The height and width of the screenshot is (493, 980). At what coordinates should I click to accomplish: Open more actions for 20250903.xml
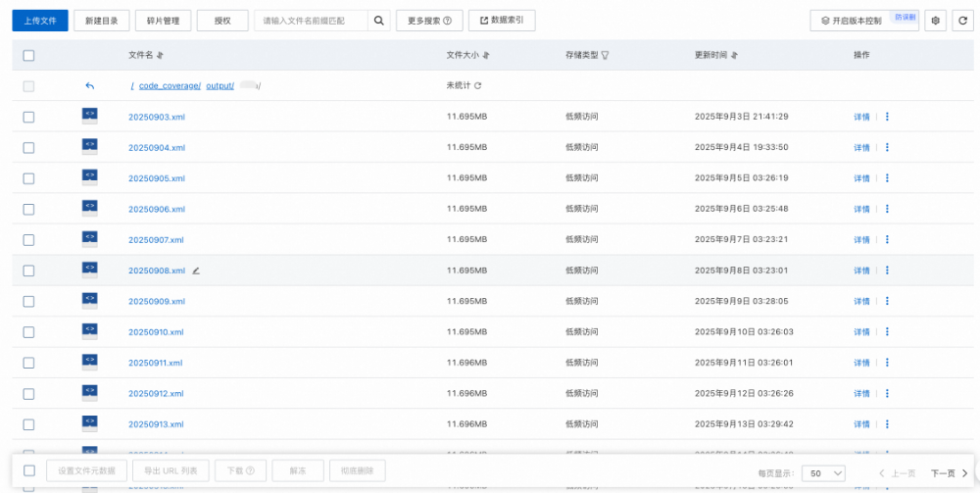(x=887, y=117)
